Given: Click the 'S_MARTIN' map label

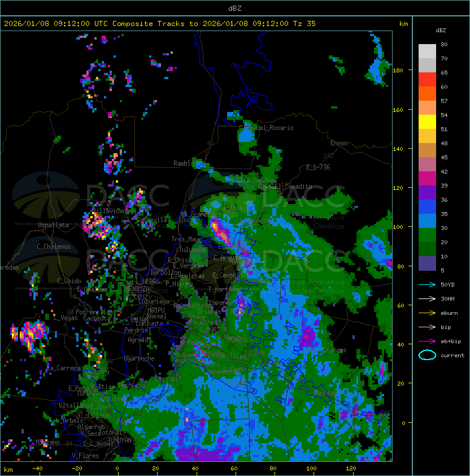Looking at the screenshot, I should click(213, 330).
